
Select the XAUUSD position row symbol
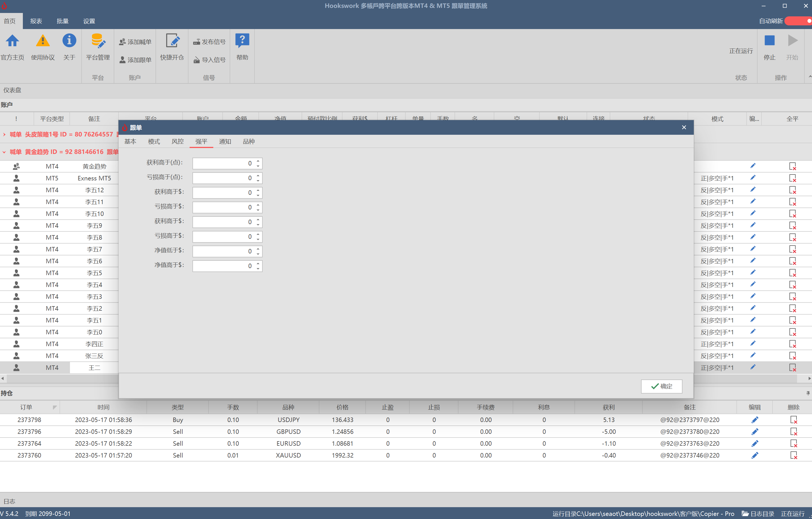click(288, 455)
